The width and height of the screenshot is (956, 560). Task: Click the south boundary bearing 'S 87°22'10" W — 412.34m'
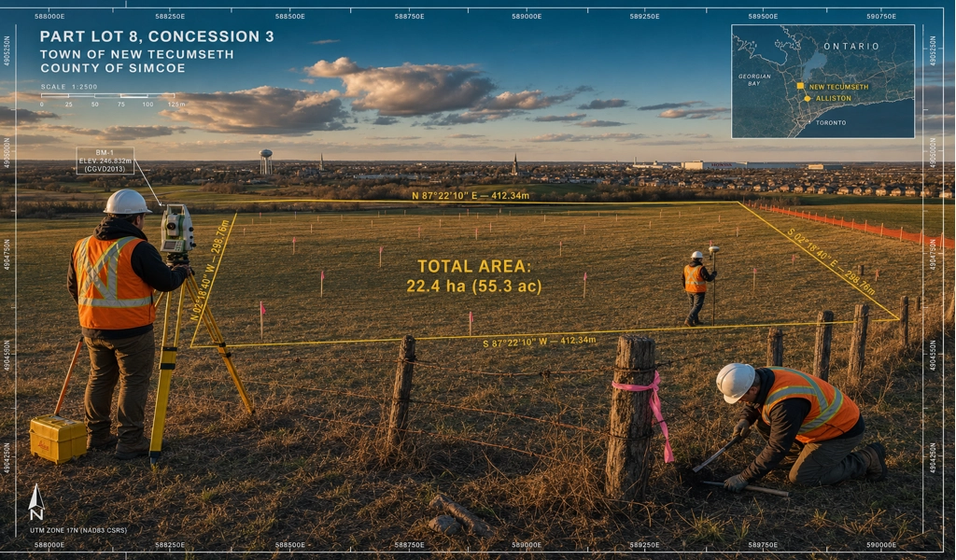tap(540, 342)
